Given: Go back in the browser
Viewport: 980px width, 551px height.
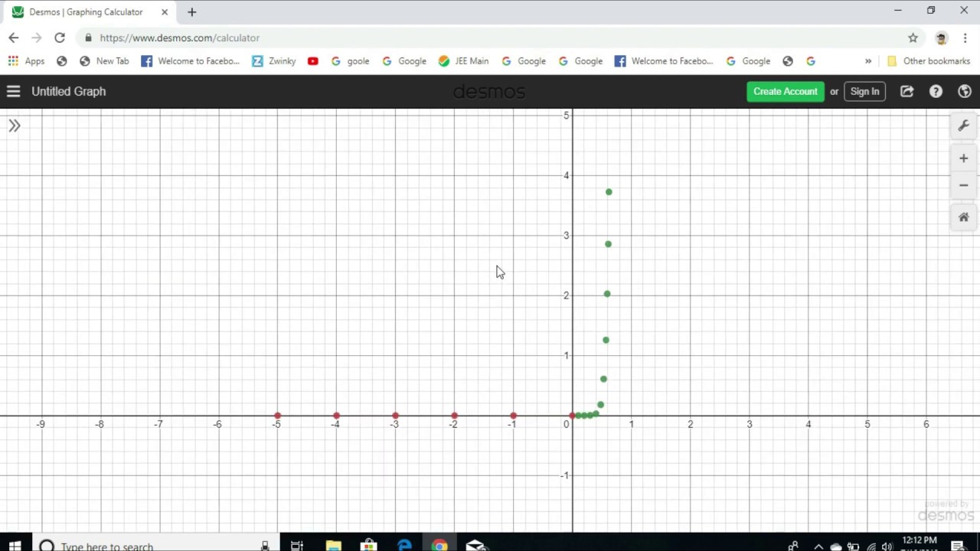Looking at the screenshot, I should click(14, 37).
